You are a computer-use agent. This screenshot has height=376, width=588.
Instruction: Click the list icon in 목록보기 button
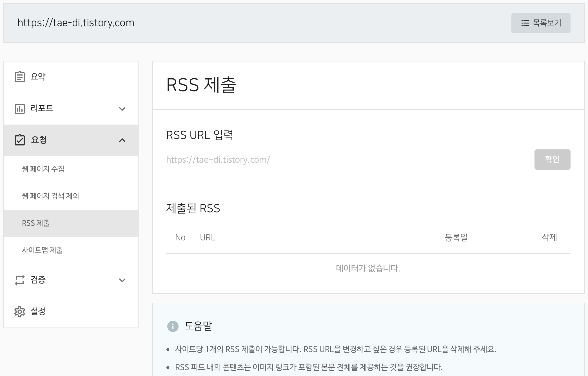(525, 23)
